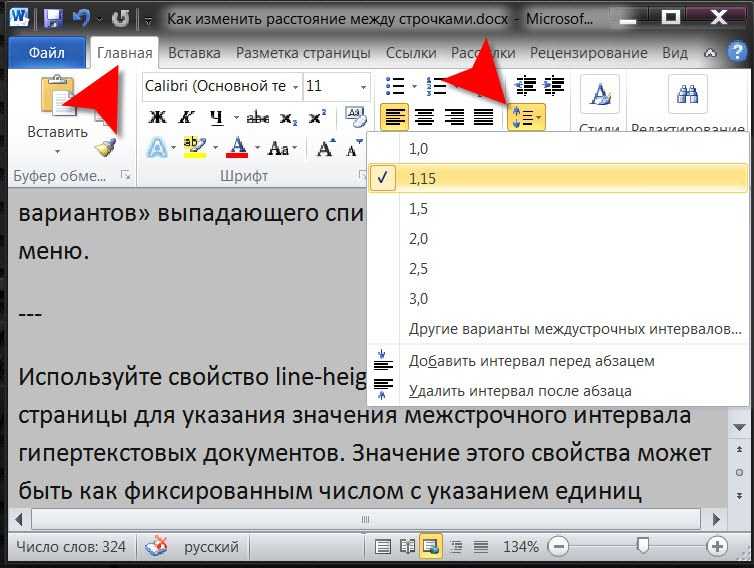
Task: Apply text effects glowing A
Action: 157,148
